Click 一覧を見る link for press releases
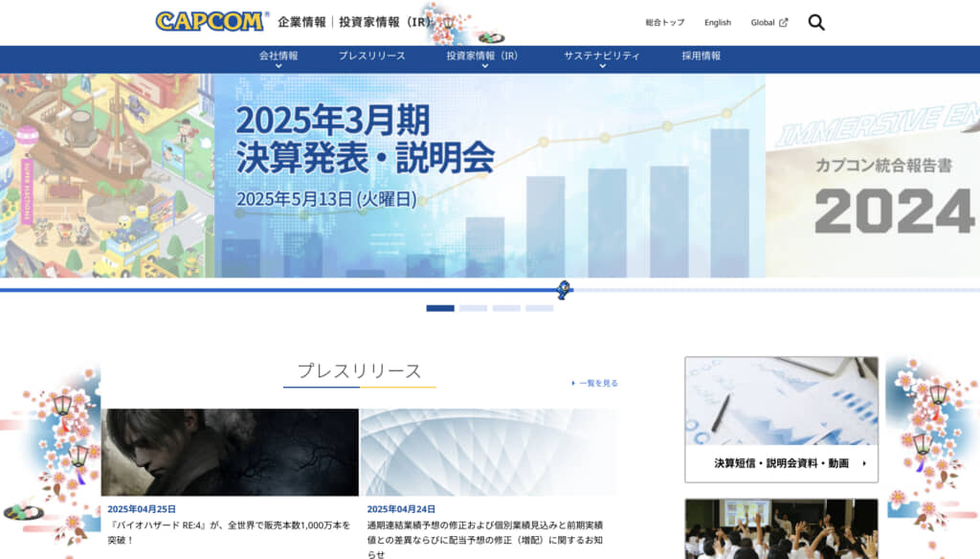 [595, 383]
